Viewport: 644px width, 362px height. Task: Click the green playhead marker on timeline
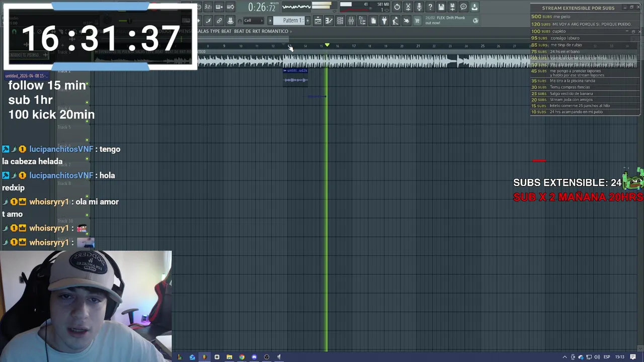[x=327, y=45]
